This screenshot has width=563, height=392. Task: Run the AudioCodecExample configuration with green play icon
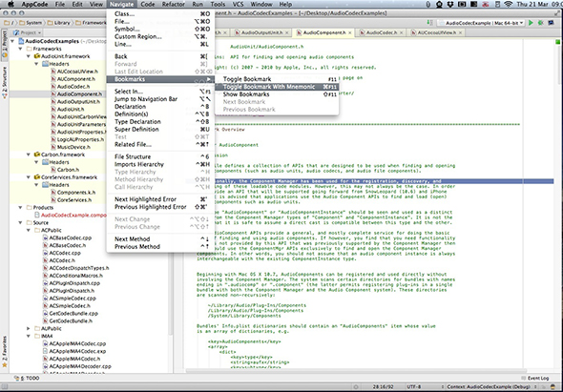click(531, 23)
